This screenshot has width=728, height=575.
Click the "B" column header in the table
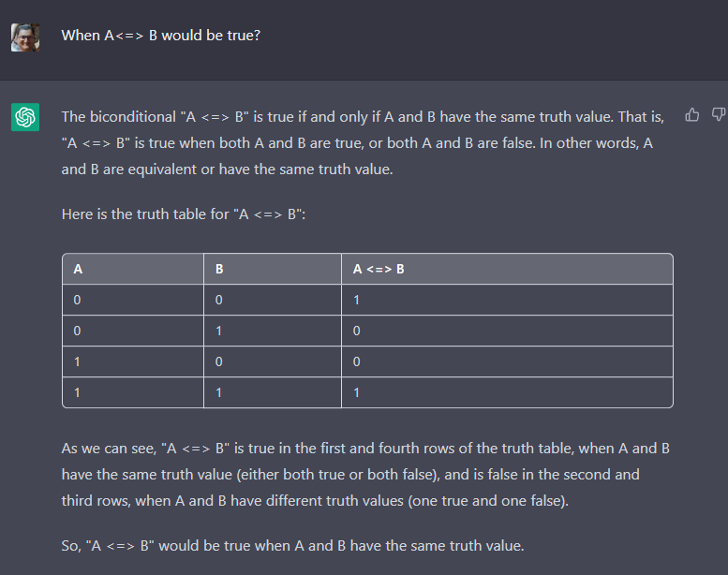click(x=273, y=269)
